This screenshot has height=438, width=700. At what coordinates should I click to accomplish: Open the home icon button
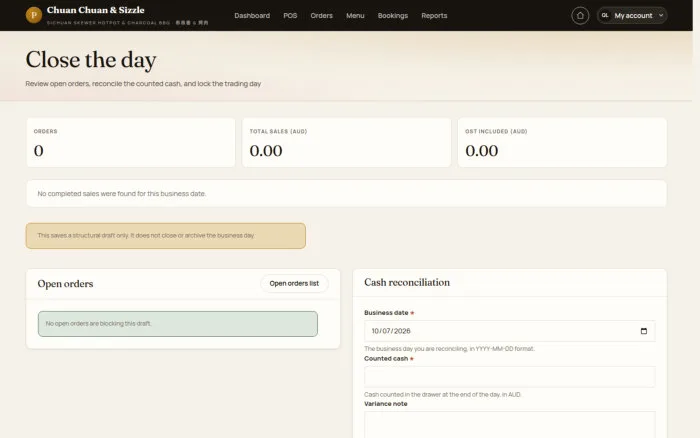(x=580, y=16)
